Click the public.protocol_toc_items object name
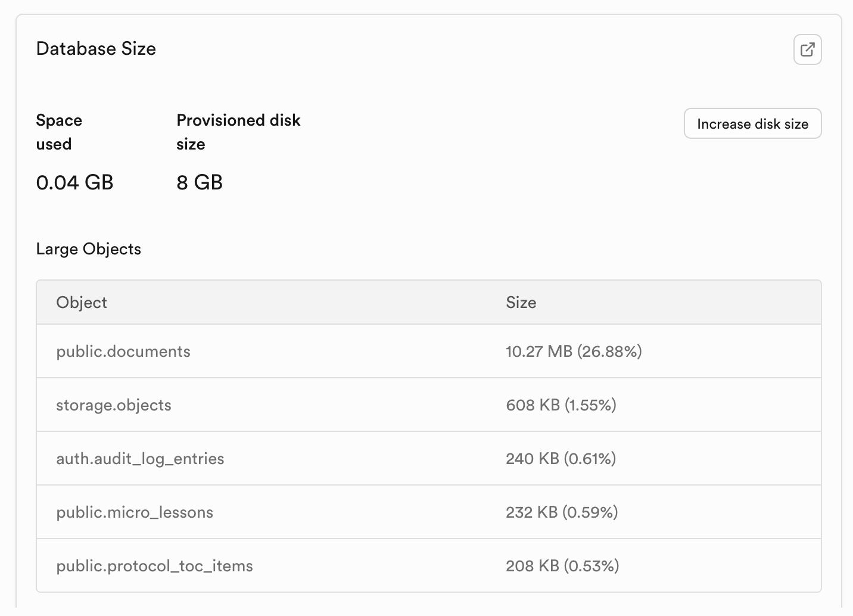853x616 pixels. [x=154, y=566]
